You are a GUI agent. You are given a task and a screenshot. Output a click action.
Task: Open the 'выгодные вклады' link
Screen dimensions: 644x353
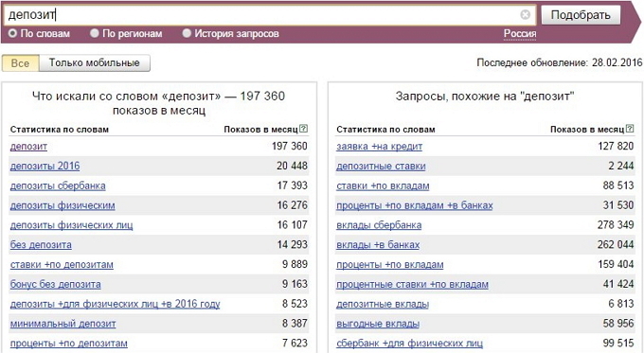(x=378, y=324)
